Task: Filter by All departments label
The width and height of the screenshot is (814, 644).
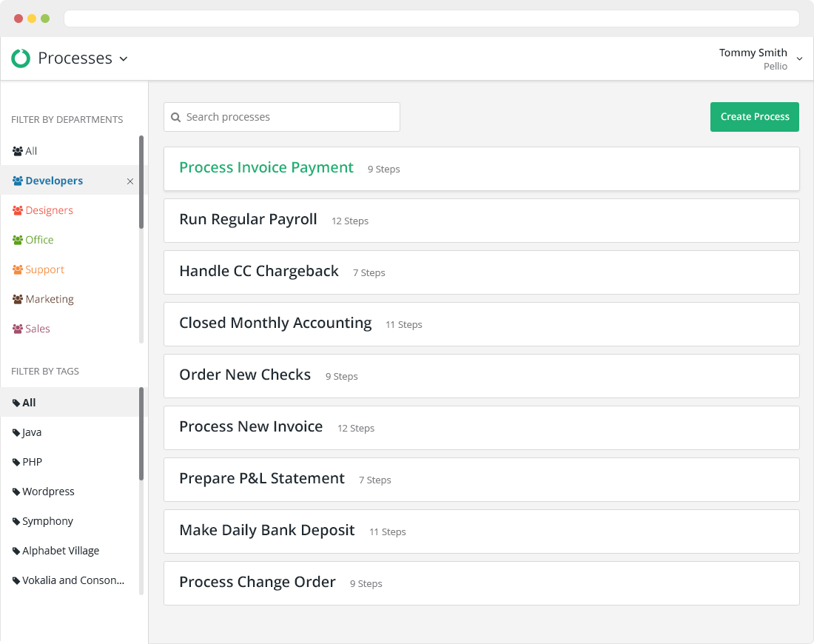Action: click(x=31, y=151)
